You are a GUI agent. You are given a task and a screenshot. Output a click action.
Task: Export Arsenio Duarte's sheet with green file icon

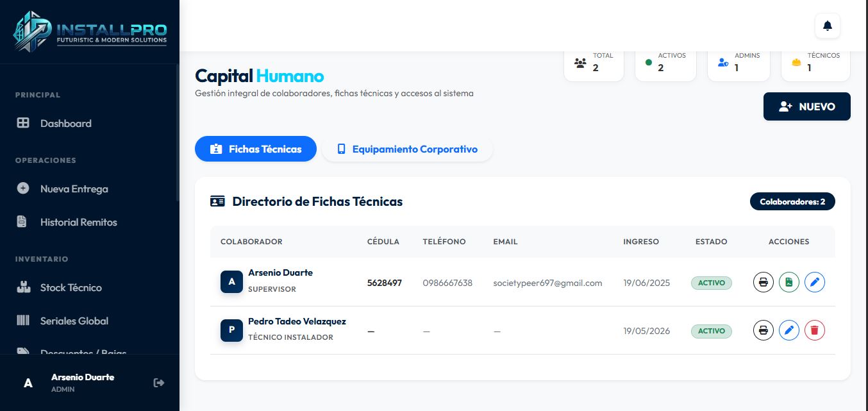(x=789, y=282)
